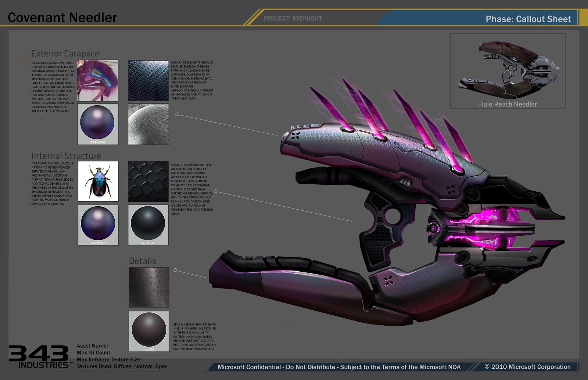This screenshot has height=380, width=588.
Task: Click Textures Used: Diffuse, Normal, Spec line
Action: 122,366
